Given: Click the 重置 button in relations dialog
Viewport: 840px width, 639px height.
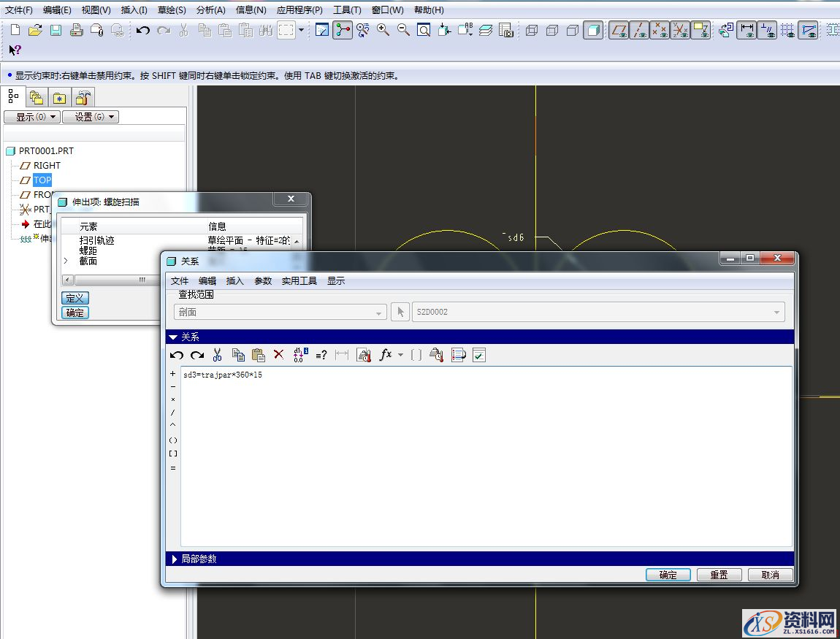Looking at the screenshot, I should [719, 575].
